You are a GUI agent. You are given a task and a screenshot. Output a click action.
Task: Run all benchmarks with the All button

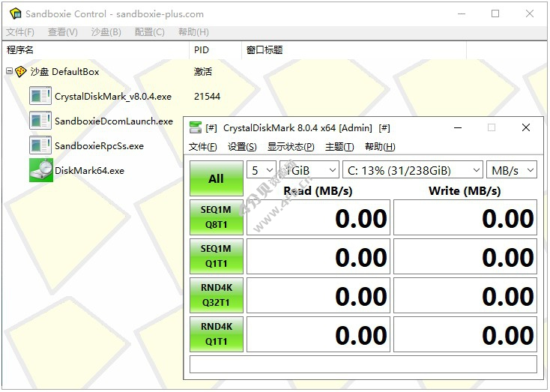click(x=216, y=178)
